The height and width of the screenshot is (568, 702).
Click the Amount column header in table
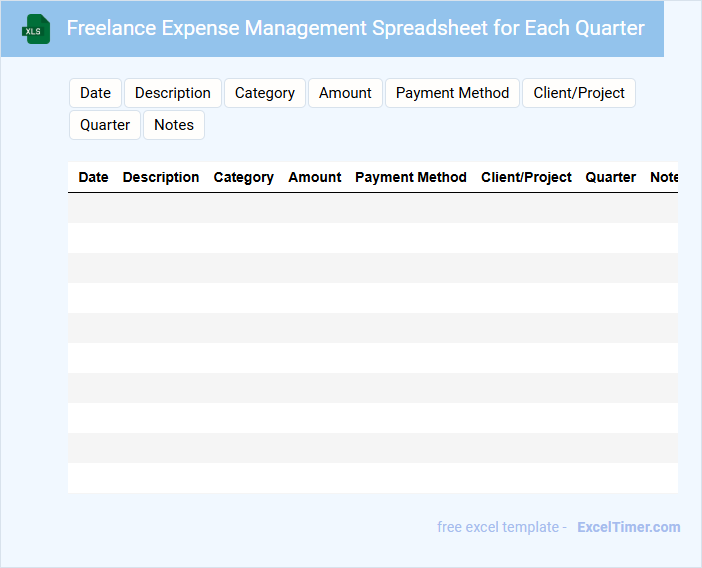[315, 177]
